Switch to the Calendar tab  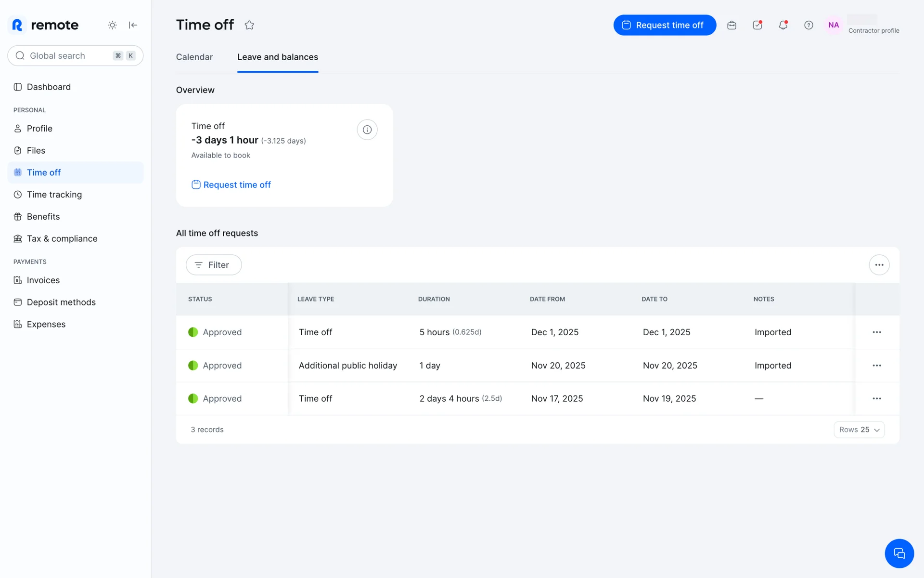point(194,57)
